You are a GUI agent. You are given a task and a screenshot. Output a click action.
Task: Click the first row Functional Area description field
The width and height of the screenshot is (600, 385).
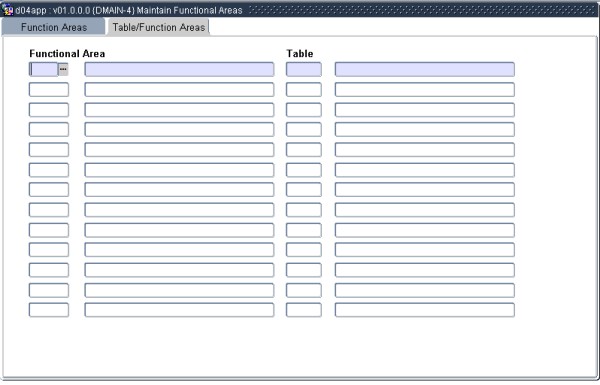(179, 69)
